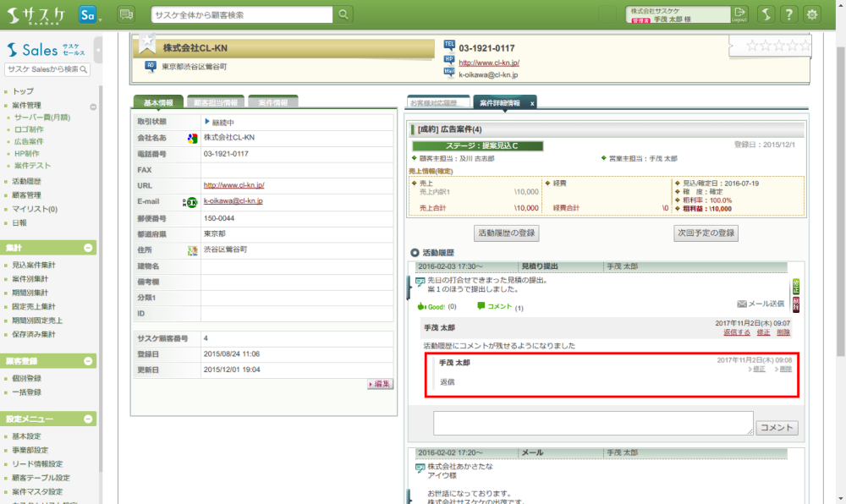The height and width of the screenshot is (504, 846).
Task: Switch to the お客様対応履歴 tab
Action: [x=437, y=102]
